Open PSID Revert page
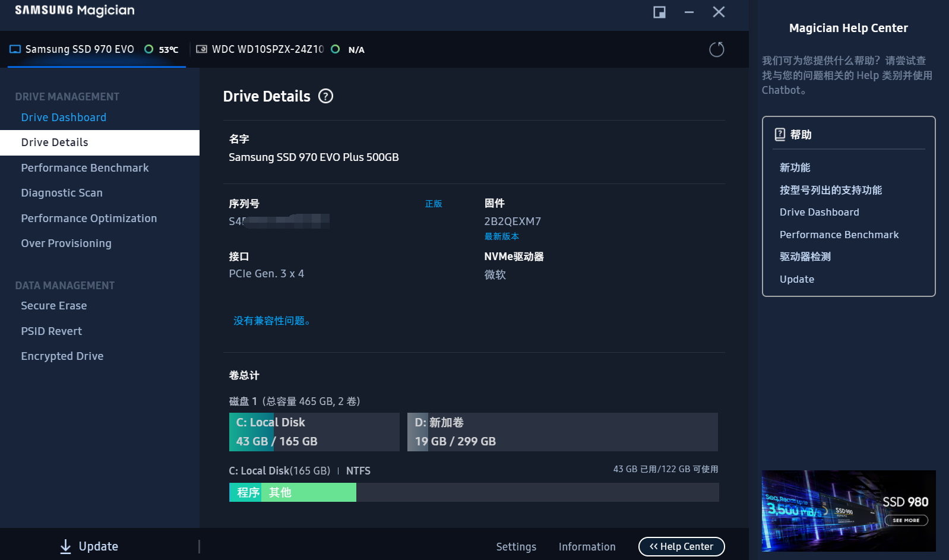The height and width of the screenshot is (560, 949). (x=52, y=331)
